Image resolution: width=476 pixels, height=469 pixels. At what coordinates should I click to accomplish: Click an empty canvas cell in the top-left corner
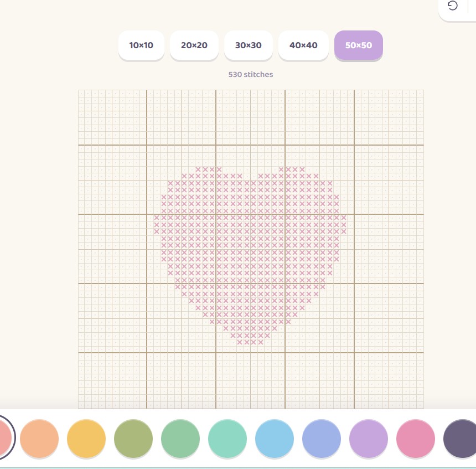82,93
